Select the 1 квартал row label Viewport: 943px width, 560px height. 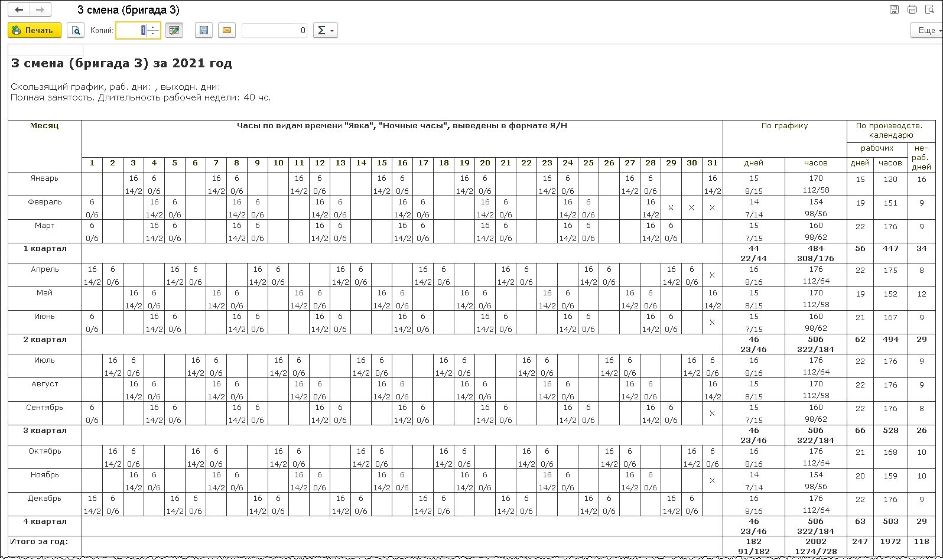45,248
